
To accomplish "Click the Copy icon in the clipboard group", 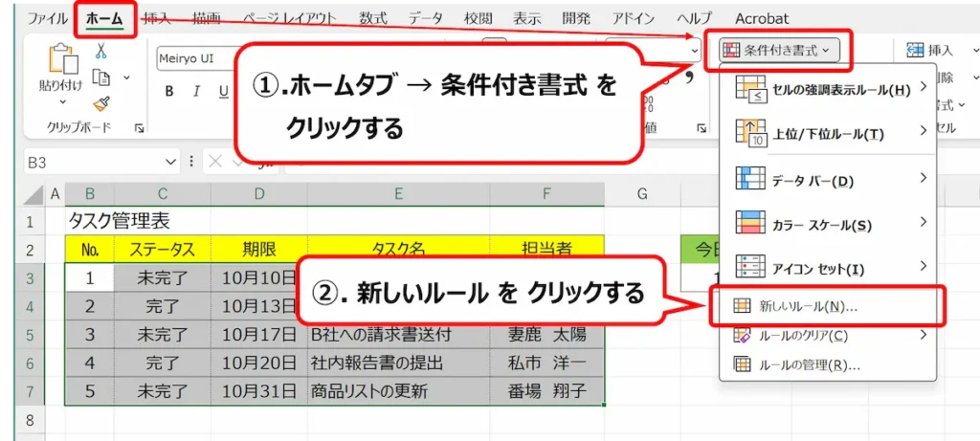I will 101,77.
